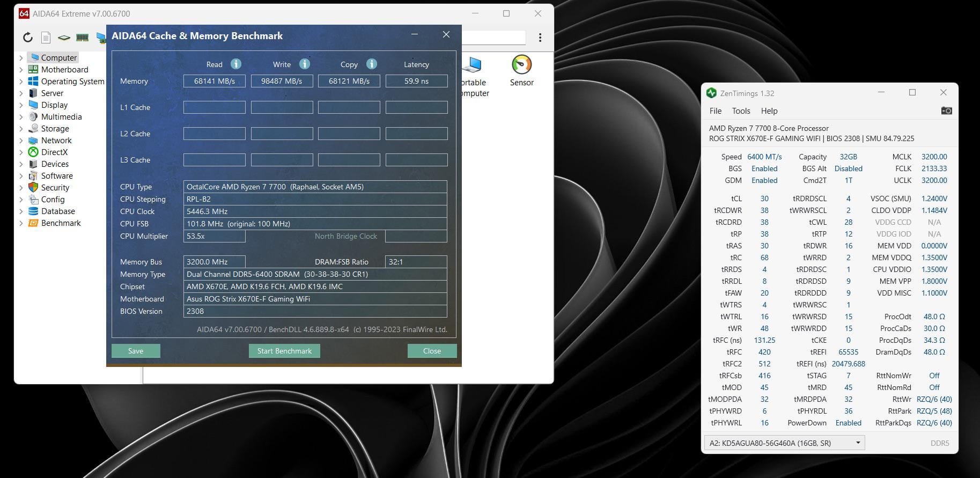
Task: Click the ZenTimings app icon in title bar
Action: click(711, 93)
